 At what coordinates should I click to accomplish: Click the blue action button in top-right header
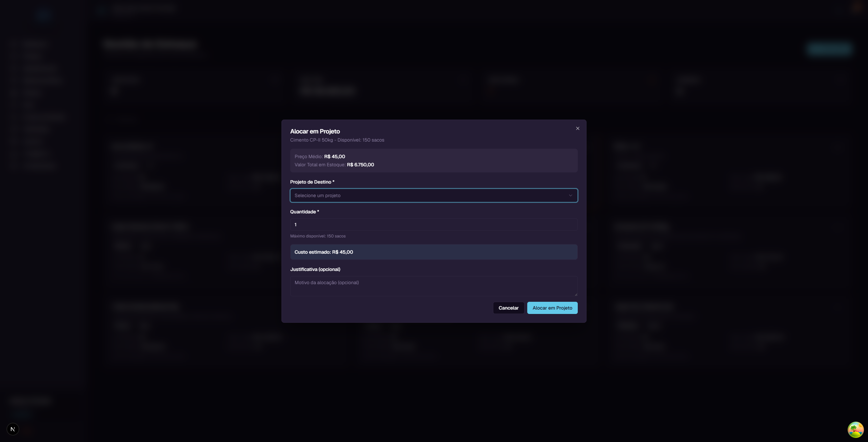click(x=829, y=49)
